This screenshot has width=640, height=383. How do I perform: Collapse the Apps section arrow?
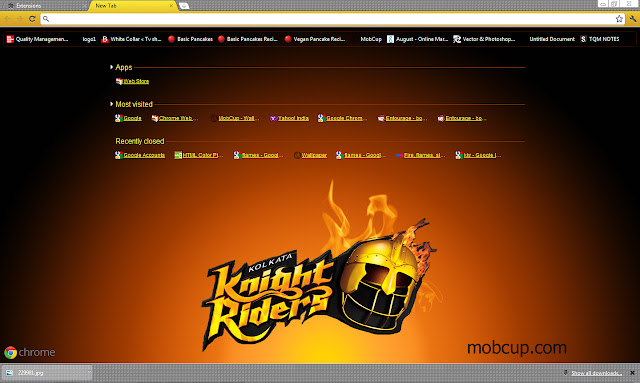[x=111, y=67]
